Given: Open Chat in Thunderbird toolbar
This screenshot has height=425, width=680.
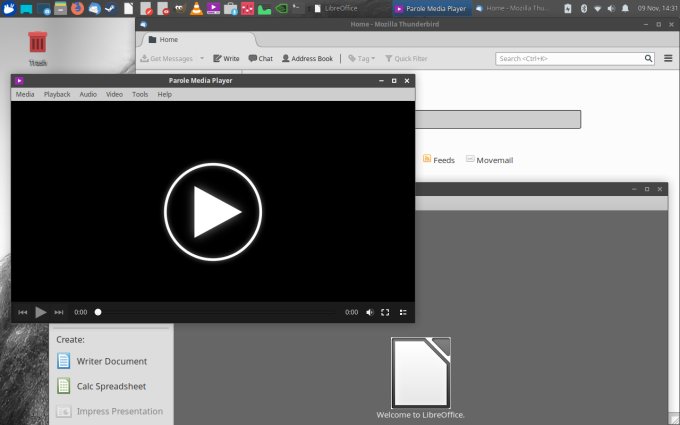Looking at the screenshot, I should pos(260,59).
